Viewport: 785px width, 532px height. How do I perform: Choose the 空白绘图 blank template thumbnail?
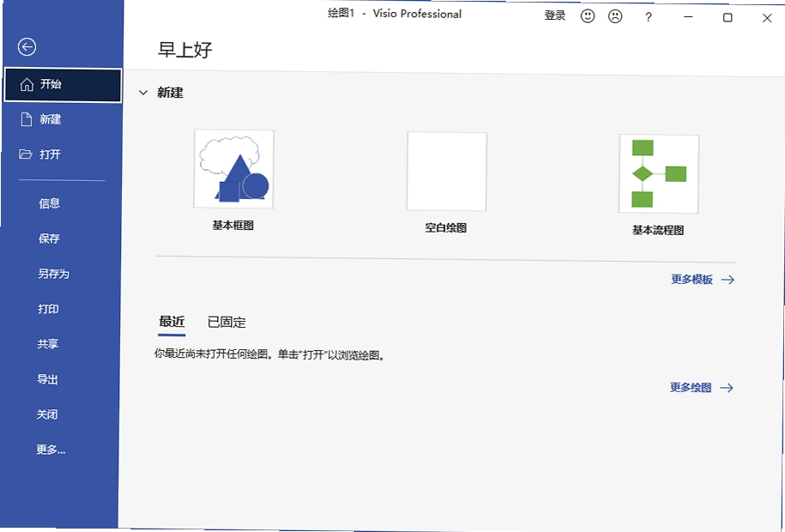[x=447, y=172]
